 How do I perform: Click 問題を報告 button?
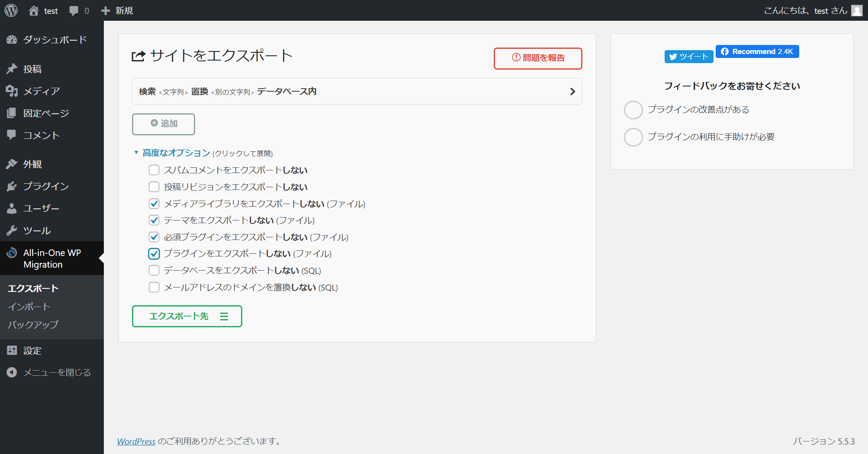(538, 58)
